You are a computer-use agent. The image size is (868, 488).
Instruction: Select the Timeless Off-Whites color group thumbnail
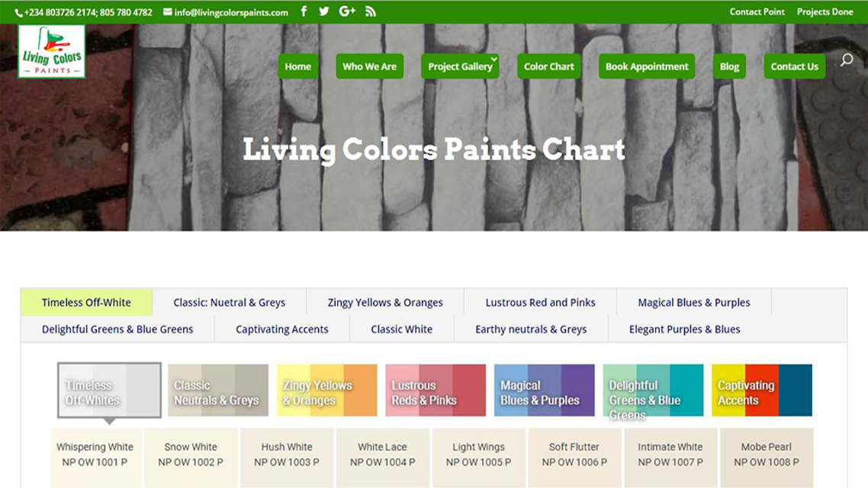coord(110,390)
